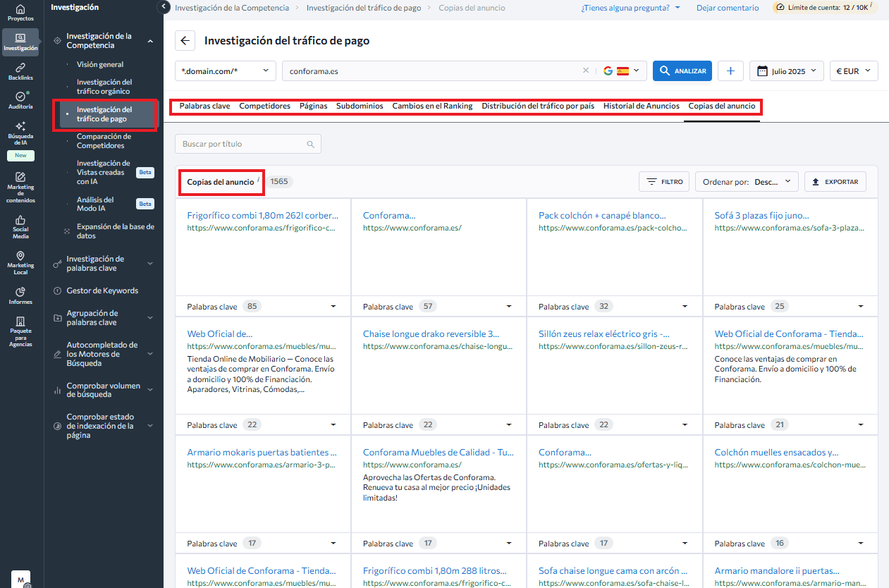
Task: Switch to the Páginas tab
Action: [313, 106]
